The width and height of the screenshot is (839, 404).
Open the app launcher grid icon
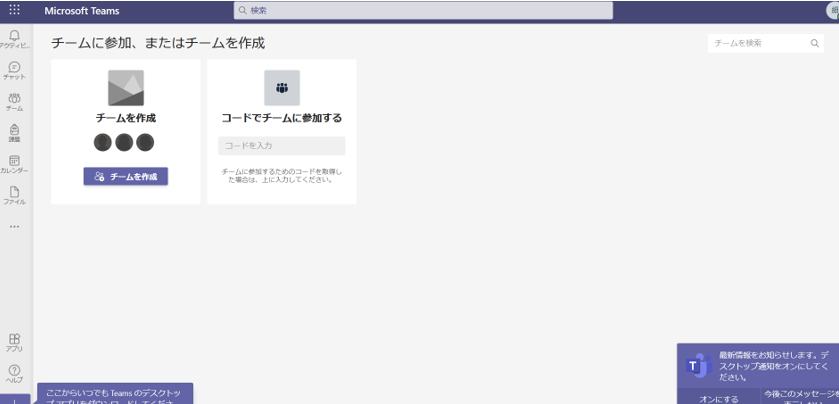pos(14,10)
